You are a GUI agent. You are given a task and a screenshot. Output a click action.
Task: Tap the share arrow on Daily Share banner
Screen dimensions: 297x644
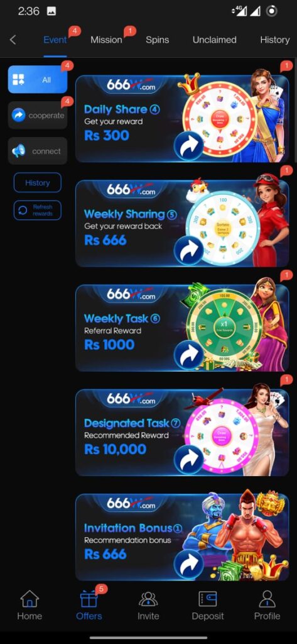point(189,146)
